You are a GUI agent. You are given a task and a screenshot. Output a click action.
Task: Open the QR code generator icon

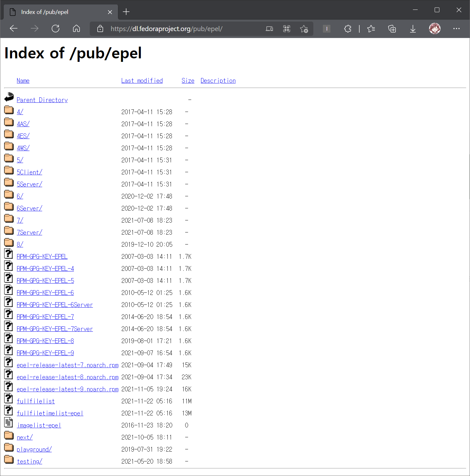(x=287, y=29)
